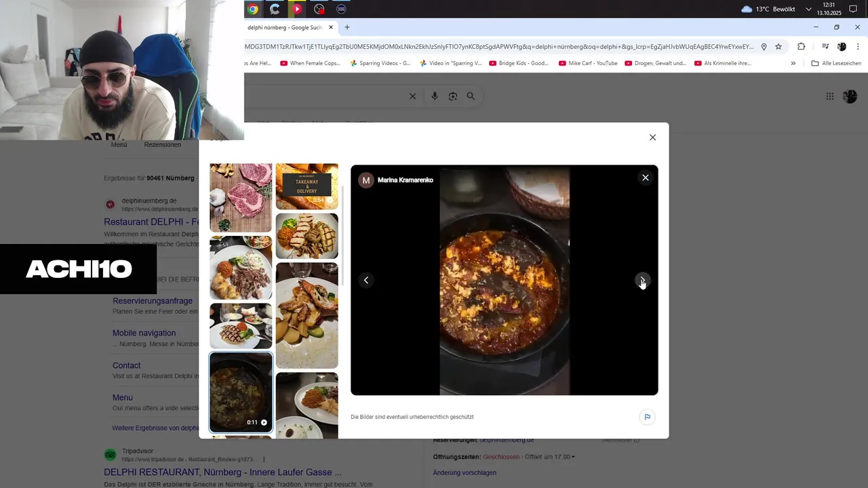This screenshot has width=868, height=488.
Task: Open Google Lens image search
Action: pos(453,96)
